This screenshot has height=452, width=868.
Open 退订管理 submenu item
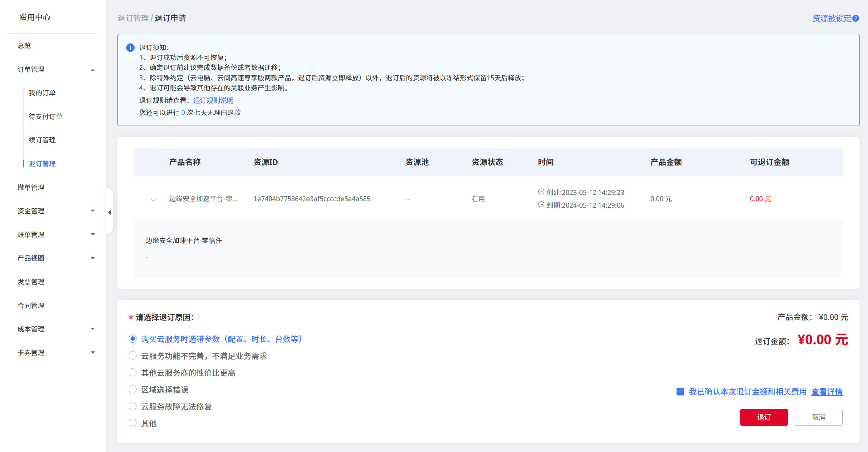(42, 163)
